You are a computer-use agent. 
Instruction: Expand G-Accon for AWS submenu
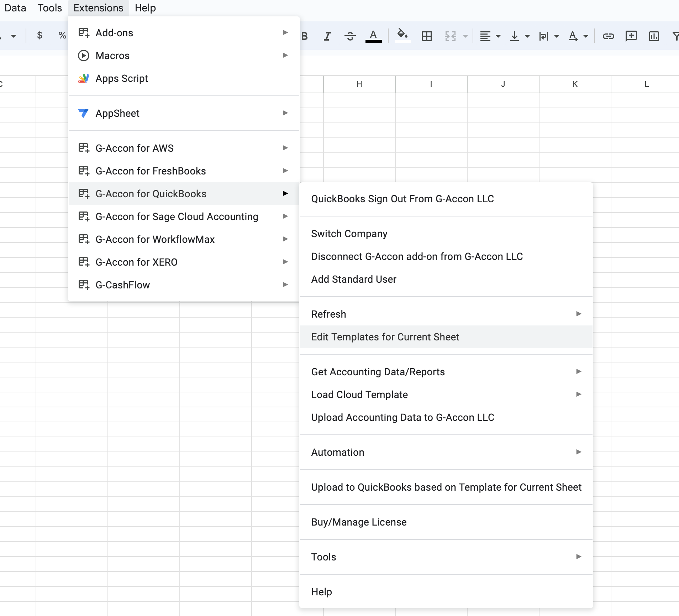point(184,148)
